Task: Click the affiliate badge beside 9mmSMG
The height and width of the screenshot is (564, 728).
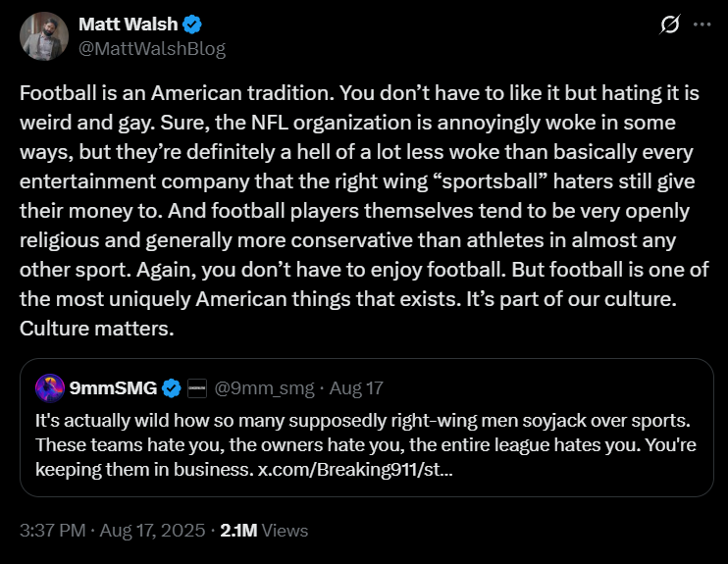Action: click(x=196, y=388)
